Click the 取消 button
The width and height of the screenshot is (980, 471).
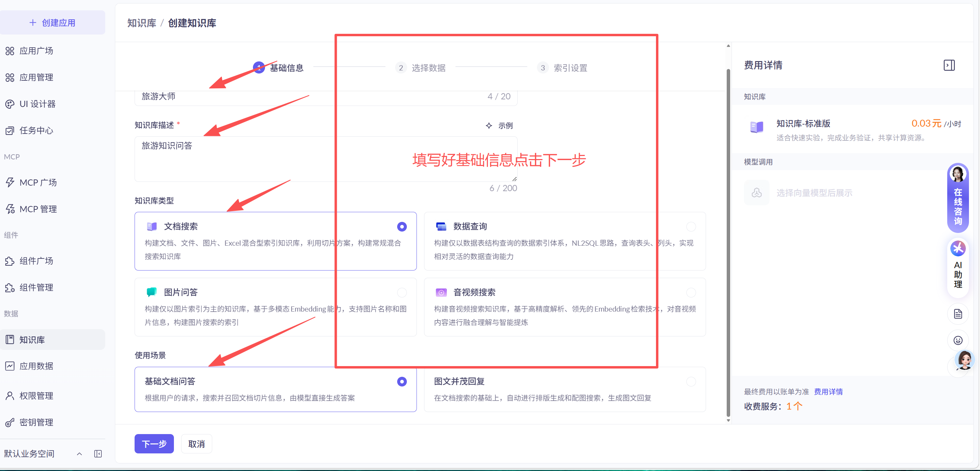point(196,444)
